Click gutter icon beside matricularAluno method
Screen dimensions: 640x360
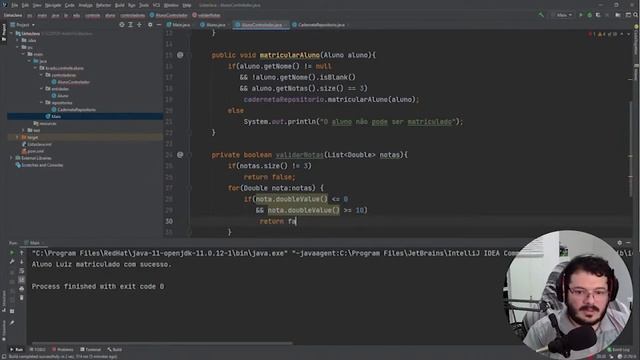click(180, 55)
